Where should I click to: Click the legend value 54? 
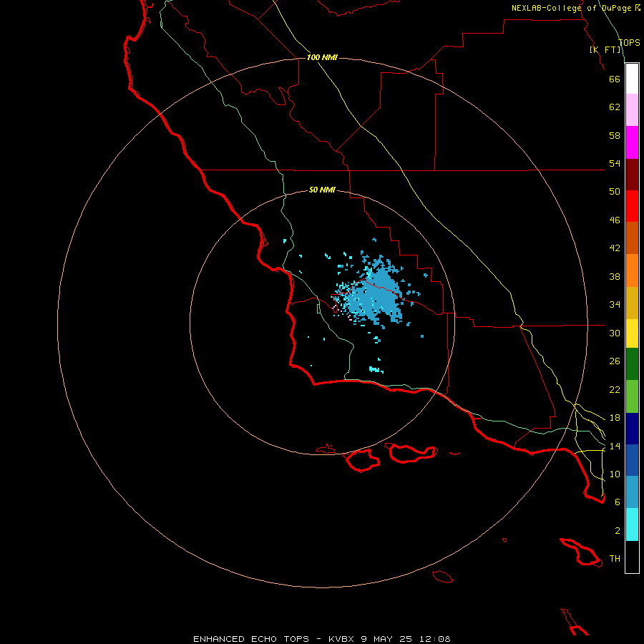[x=615, y=163]
